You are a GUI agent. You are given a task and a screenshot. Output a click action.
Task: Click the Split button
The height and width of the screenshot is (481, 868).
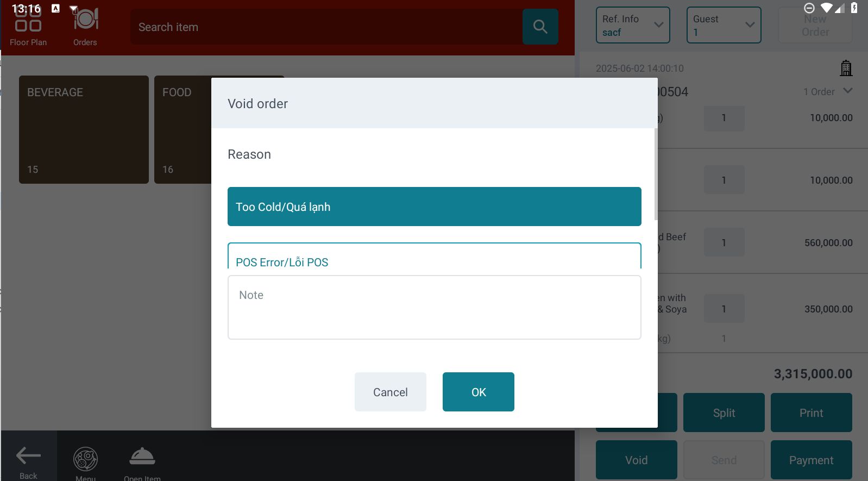(724, 413)
